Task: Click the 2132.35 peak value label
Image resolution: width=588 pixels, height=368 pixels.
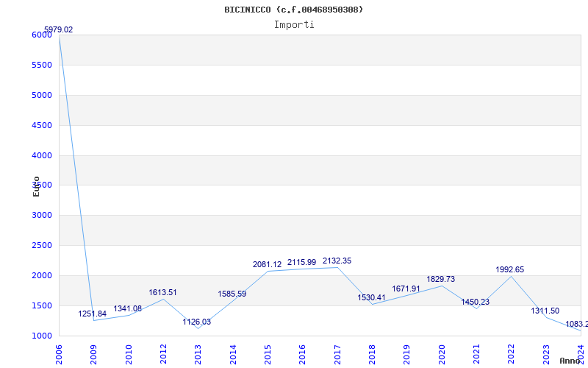Action: pyautogui.click(x=337, y=261)
